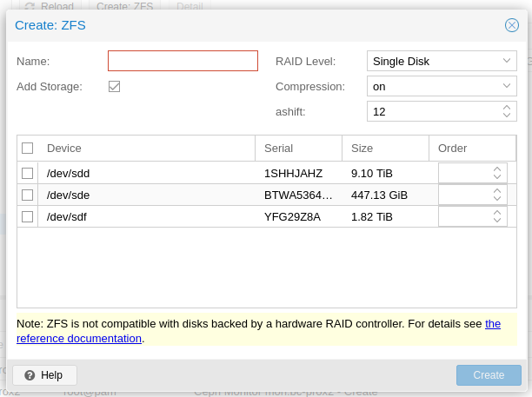Click the Compression label

pos(310,87)
